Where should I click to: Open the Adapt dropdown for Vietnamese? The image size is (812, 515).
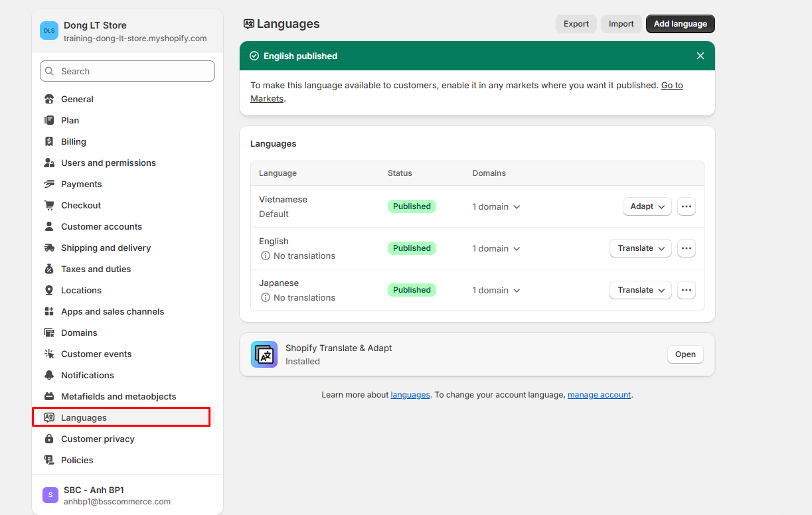point(647,206)
